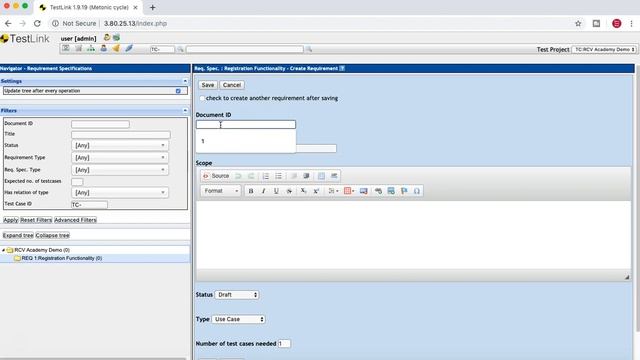Click the magnifier next to TC- search box

coord(180,49)
